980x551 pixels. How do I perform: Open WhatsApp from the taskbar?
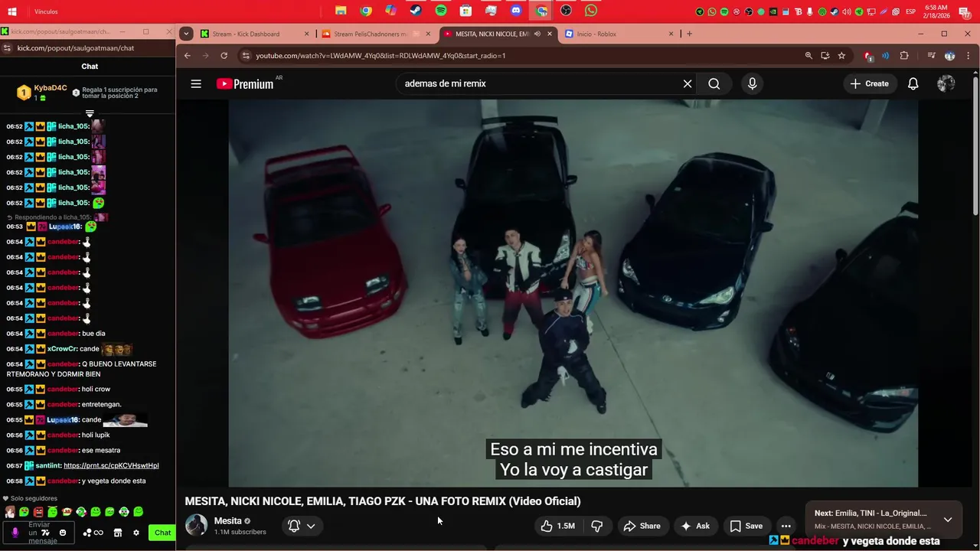point(591,11)
